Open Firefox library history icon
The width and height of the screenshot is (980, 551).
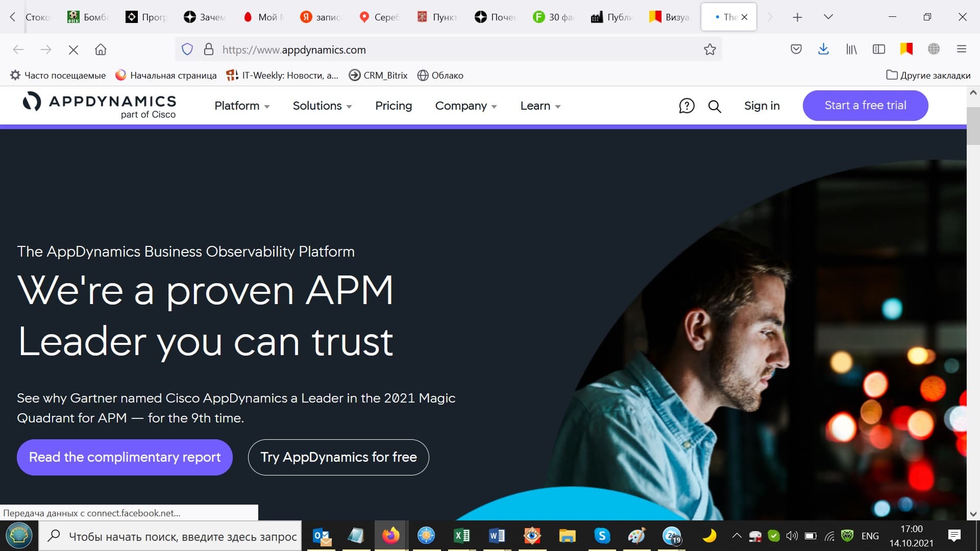point(851,49)
